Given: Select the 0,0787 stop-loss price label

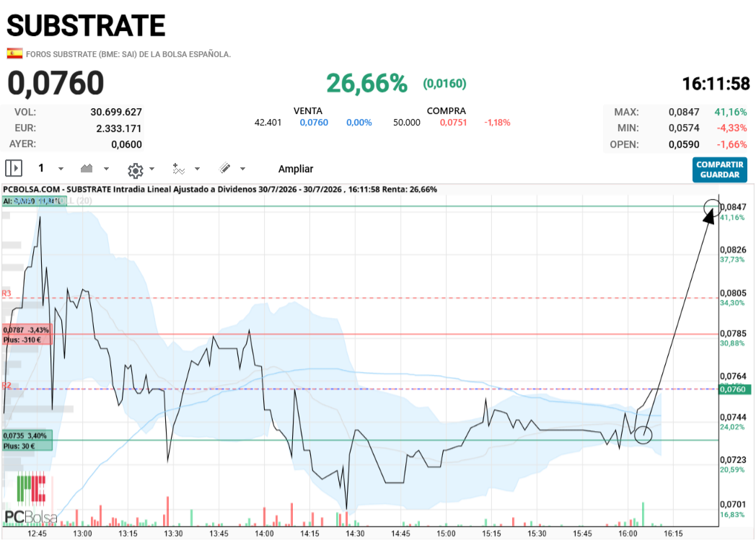Looking at the screenshot, I should 27,335.
